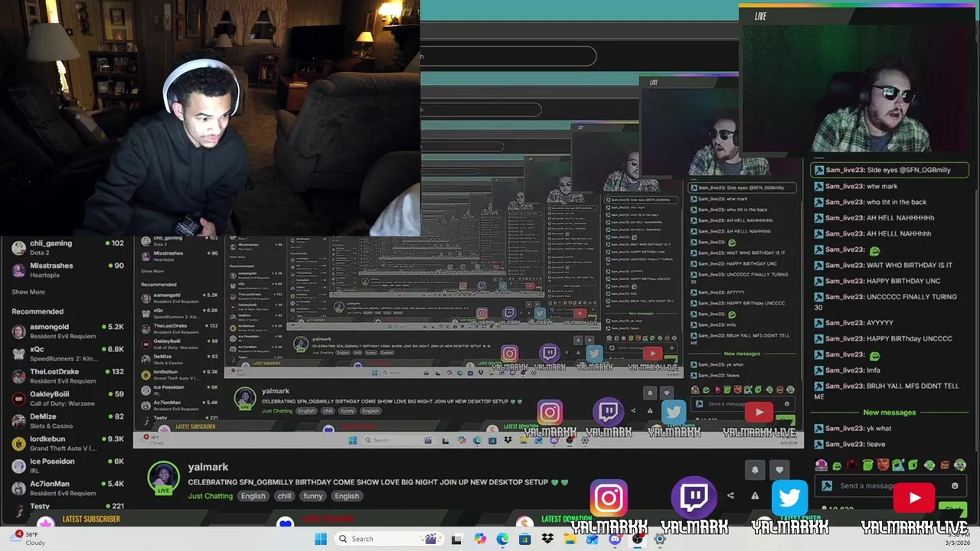Click the New messages indicator in chat
Image resolution: width=980 pixels, height=551 pixels.
(889, 412)
